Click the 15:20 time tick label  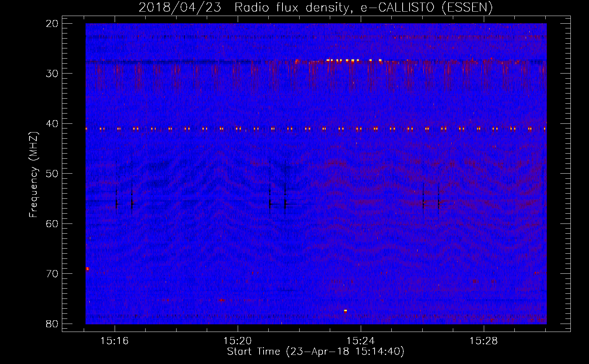point(238,341)
